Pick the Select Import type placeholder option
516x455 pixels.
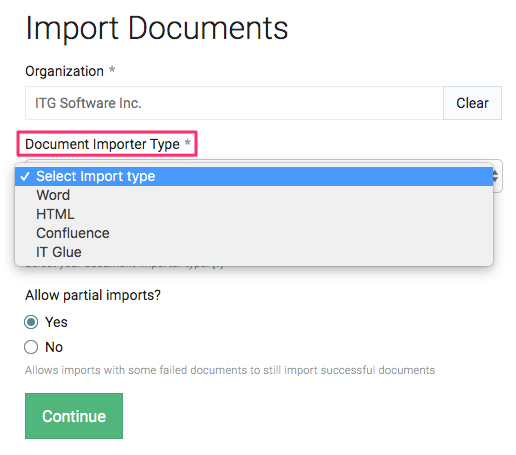coord(254,176)
